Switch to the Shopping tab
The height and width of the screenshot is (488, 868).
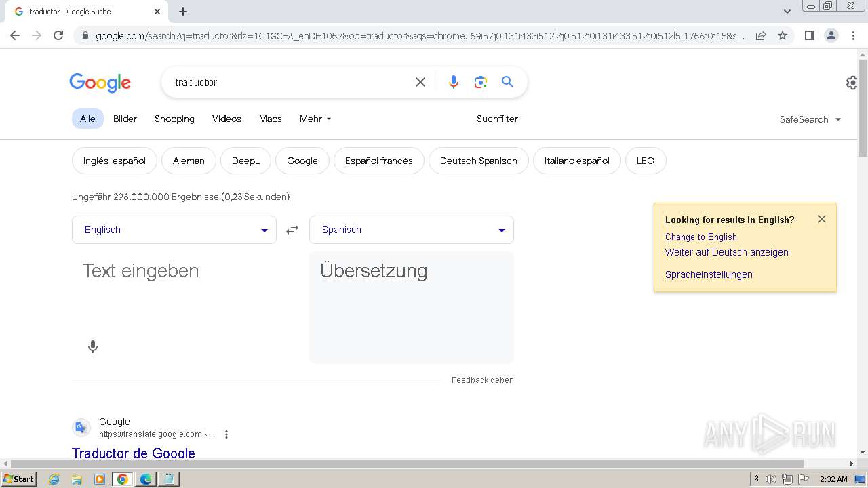[174, 119]
